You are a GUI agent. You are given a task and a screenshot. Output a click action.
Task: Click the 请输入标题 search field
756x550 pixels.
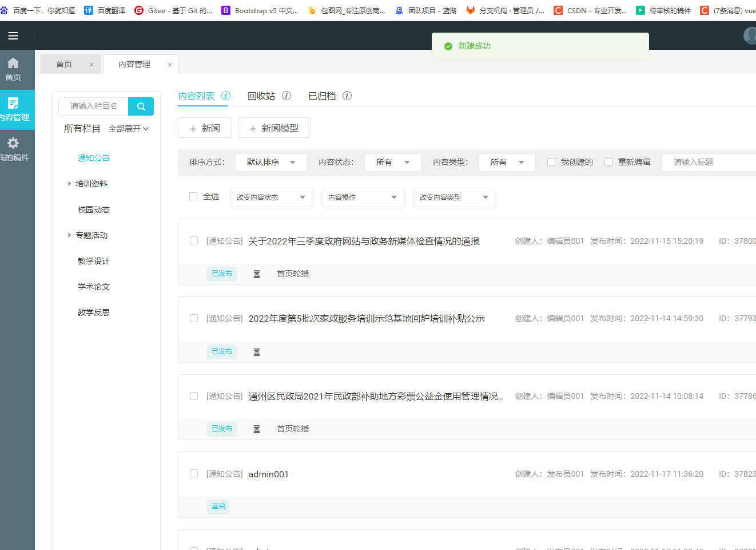coord(709,163)
